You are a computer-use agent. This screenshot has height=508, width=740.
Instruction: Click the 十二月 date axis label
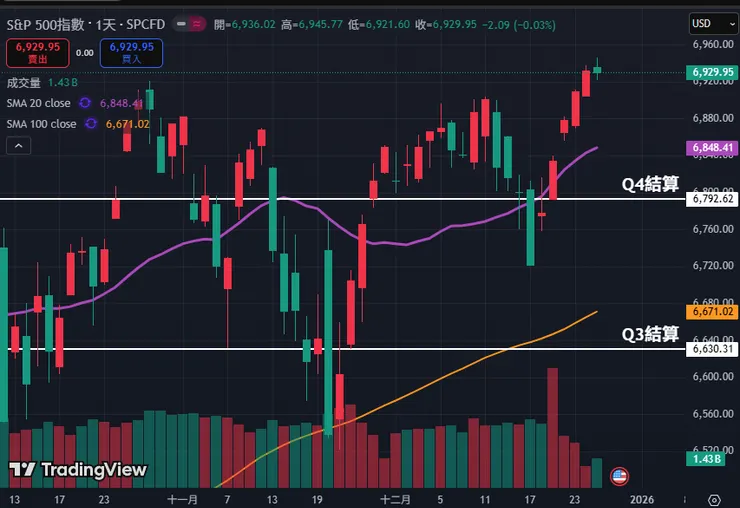tap(395, 500)
